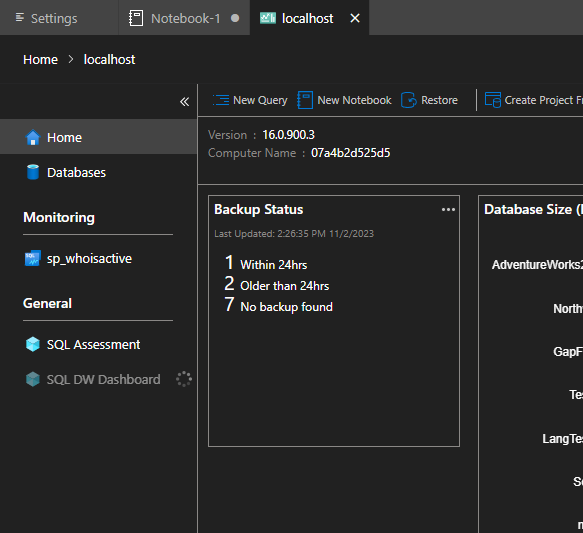Click the Last Updated timestamp text
583x533 pixels.
pyautogui.click(x=294, y=234)
